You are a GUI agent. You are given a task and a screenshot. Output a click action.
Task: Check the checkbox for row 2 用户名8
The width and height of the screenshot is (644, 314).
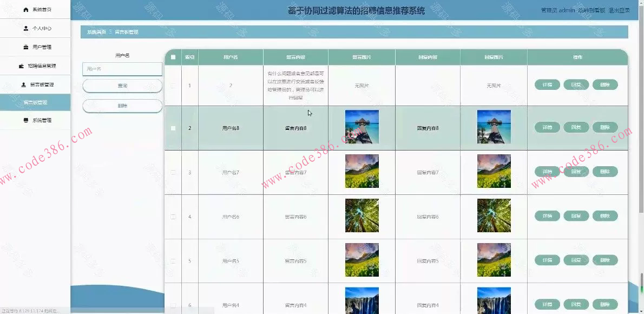tap(173, 128)
